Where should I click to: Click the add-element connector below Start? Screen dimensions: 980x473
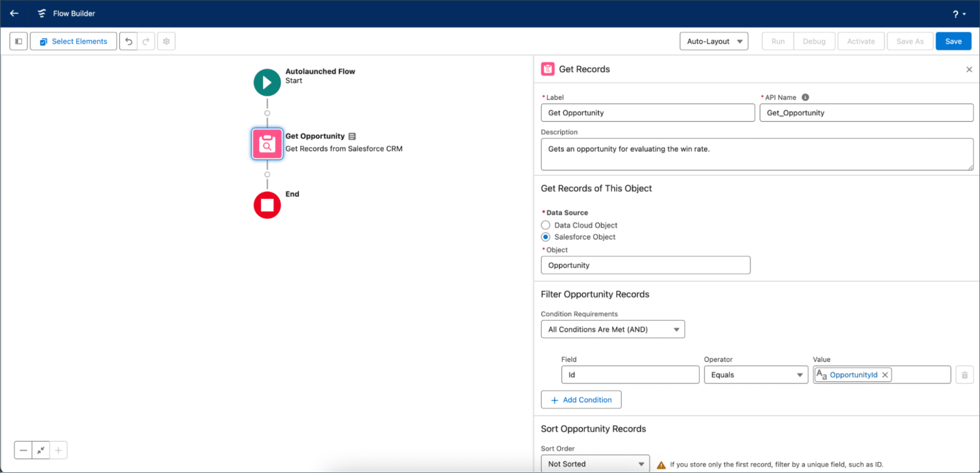(x=267, y=113)
